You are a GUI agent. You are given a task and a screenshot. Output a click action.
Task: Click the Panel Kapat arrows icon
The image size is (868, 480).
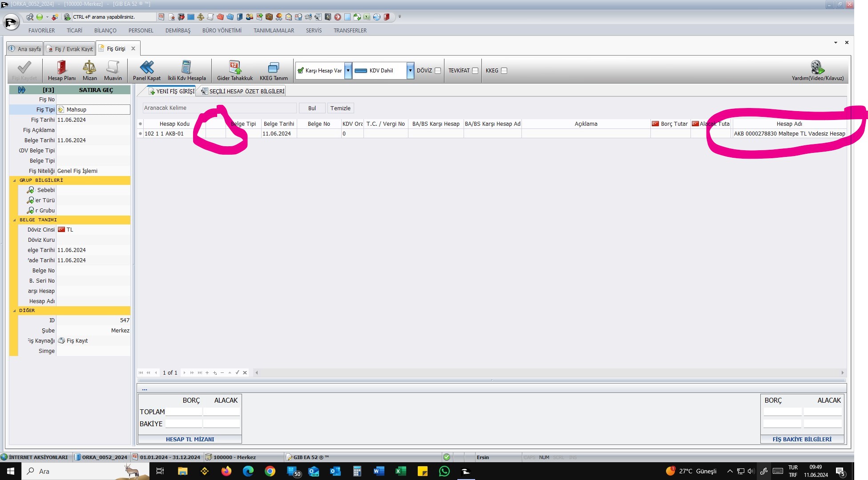[x=146, y=68]
